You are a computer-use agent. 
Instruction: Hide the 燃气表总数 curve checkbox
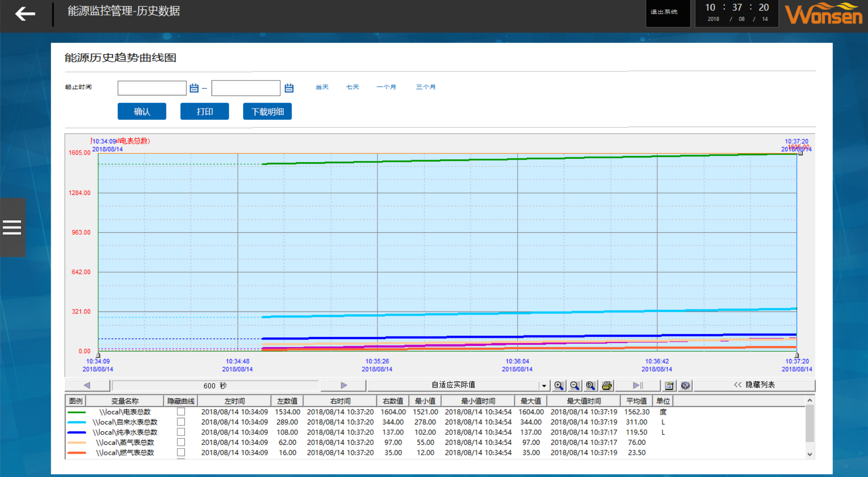pyautogui.click(x=181, y=452)
